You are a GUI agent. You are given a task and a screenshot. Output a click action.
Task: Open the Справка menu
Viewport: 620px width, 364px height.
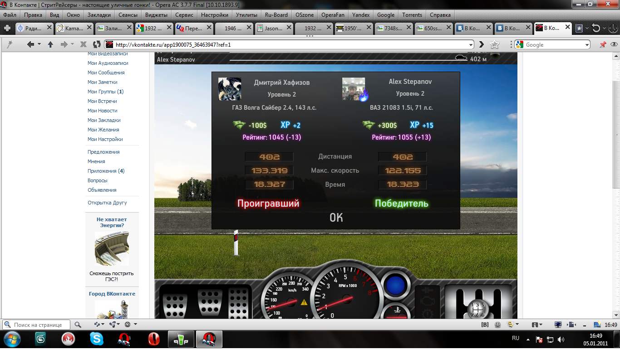pyautogui.click(x=440, y=15)
